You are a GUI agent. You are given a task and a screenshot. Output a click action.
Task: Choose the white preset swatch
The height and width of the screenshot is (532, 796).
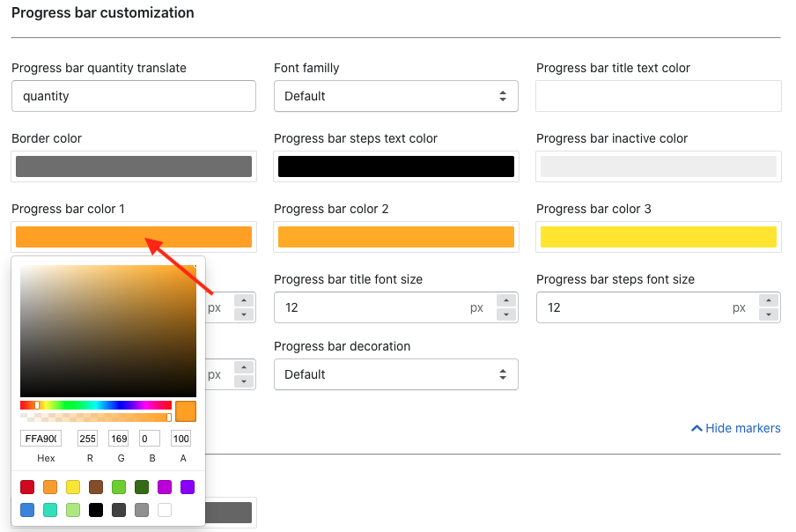[x=165, y=510]
